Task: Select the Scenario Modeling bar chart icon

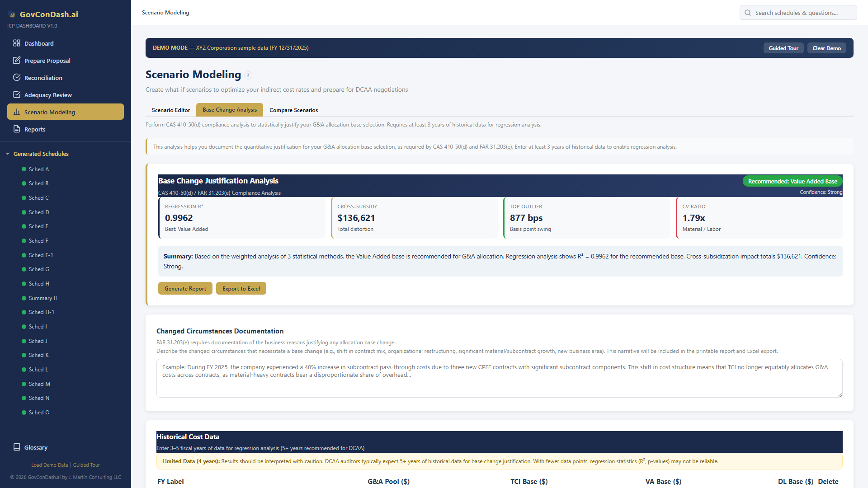Action: tap(17, 112)
